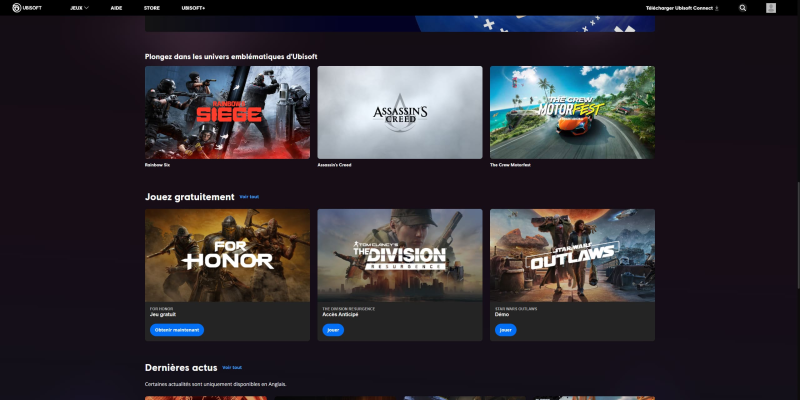Click The Crew Motorfest caption text
Screen dimensions: 800x400
tap(510, 165)
